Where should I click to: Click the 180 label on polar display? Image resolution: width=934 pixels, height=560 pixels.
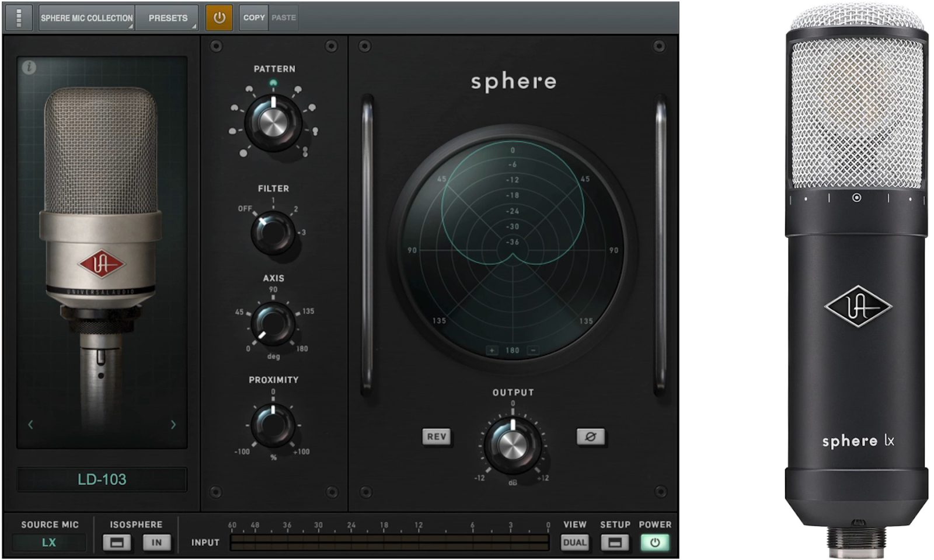(513, 351)
